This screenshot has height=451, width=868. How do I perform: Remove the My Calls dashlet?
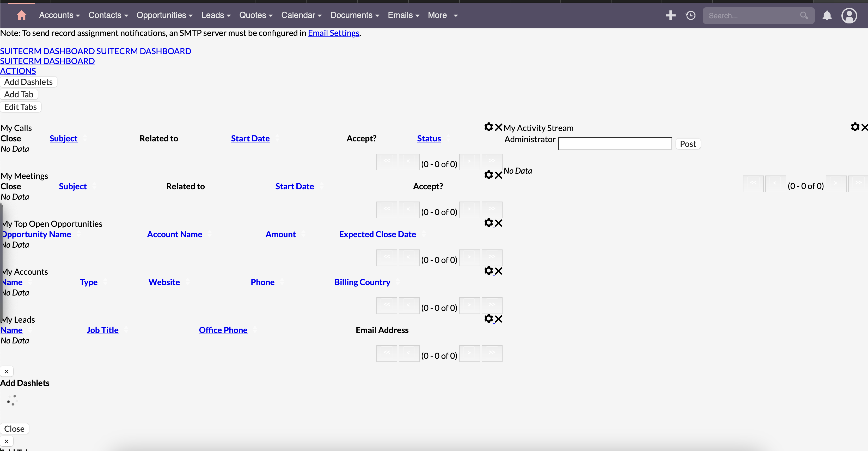(498, 127)
